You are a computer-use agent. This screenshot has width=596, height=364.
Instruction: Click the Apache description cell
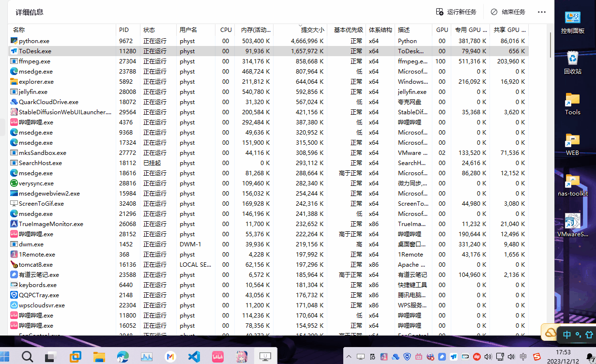pyautogui.click(x=413, y=265)
